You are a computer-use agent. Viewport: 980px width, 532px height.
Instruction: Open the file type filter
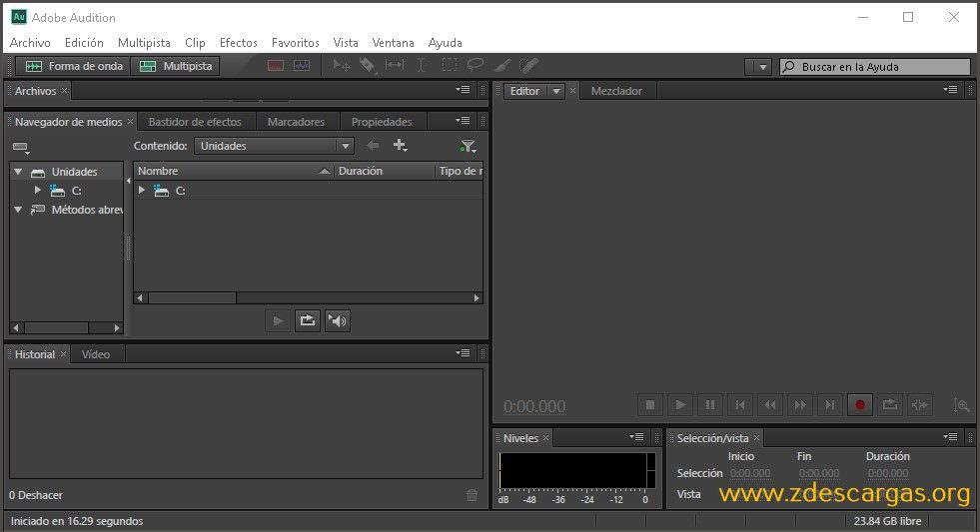(469, 146)
